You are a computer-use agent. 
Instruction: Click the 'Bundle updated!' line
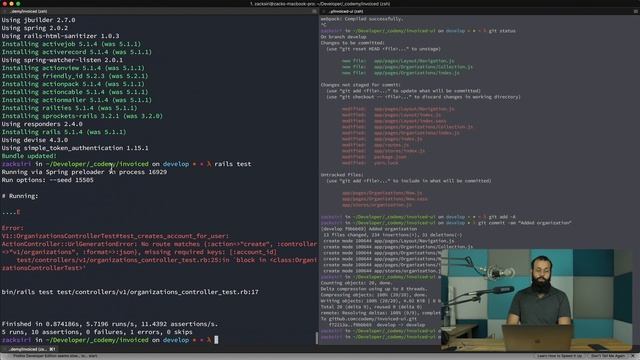(29, 156)
